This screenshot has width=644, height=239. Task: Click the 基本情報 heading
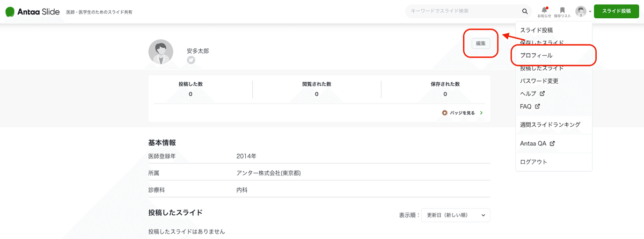(162, 143)
